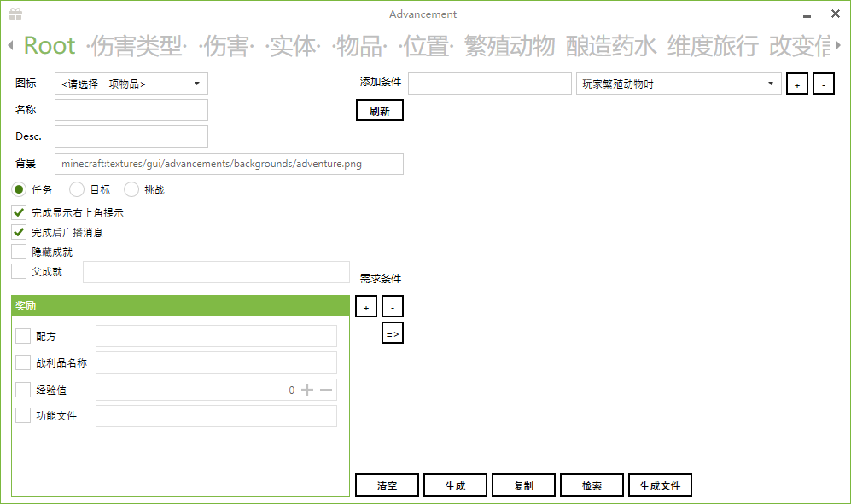Add a 需求条件 with the plus button
This screenshot has height=504, width=851.
tap(366, 306)
